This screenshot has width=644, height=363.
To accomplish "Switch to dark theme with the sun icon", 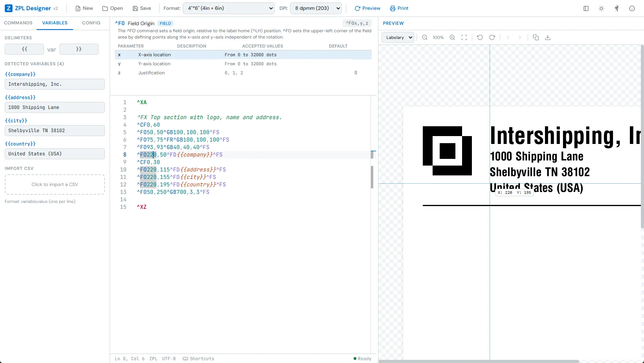I will [601, 8].
